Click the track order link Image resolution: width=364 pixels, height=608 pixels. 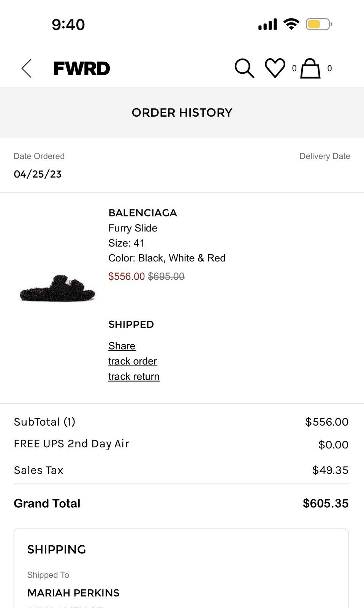[x=133, y=361]
